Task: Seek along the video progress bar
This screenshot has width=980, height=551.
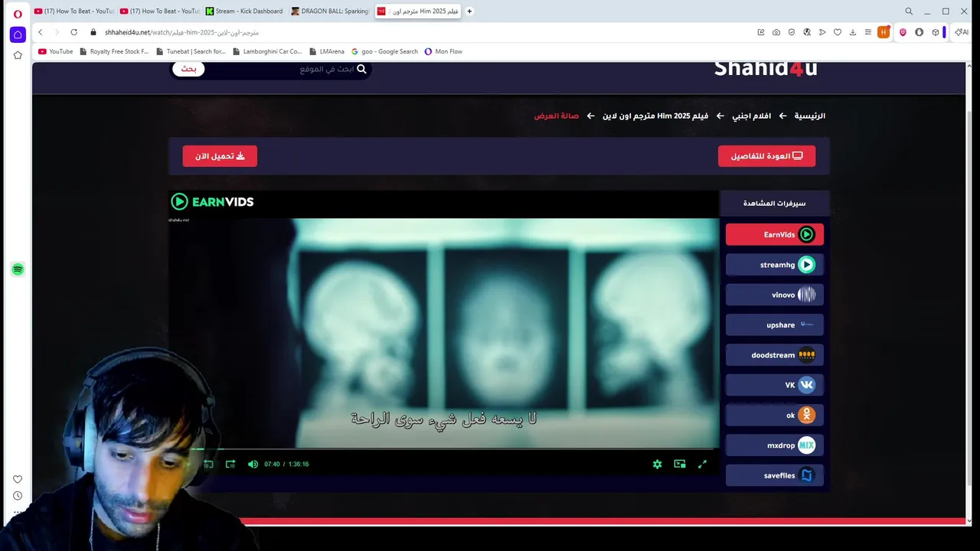Action: click(444, 449)
